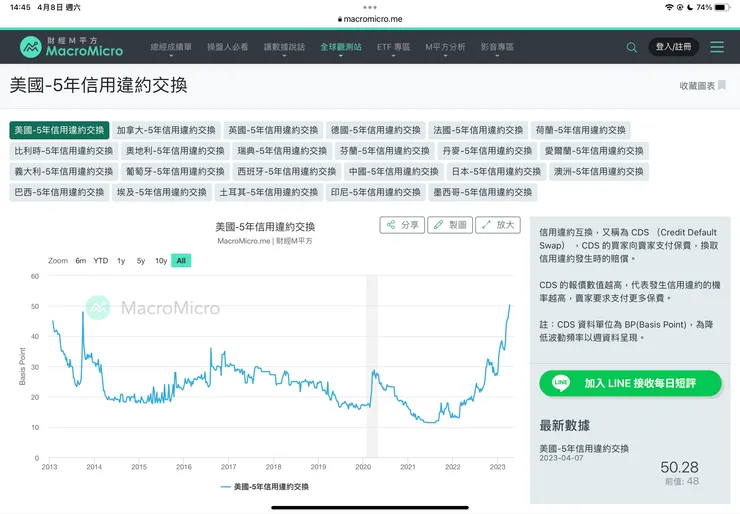This screenshot has height=514, width=740.
Task: Select 6m zoom range
Action: [x=81, y=261]
